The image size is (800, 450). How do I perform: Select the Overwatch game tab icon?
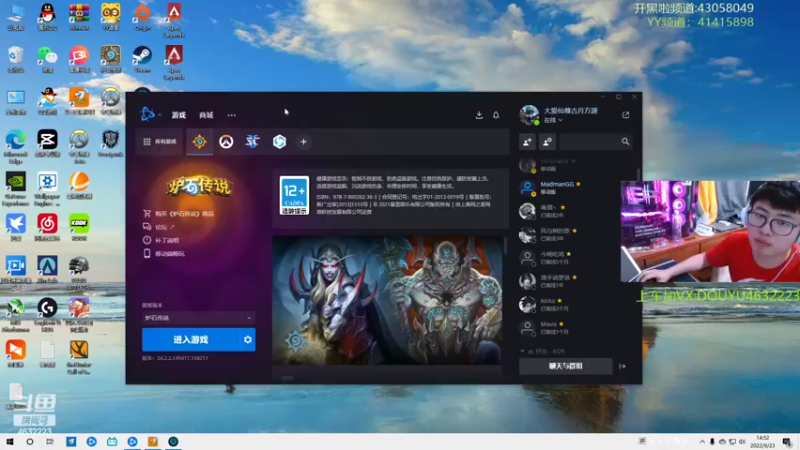coord(226,142)
